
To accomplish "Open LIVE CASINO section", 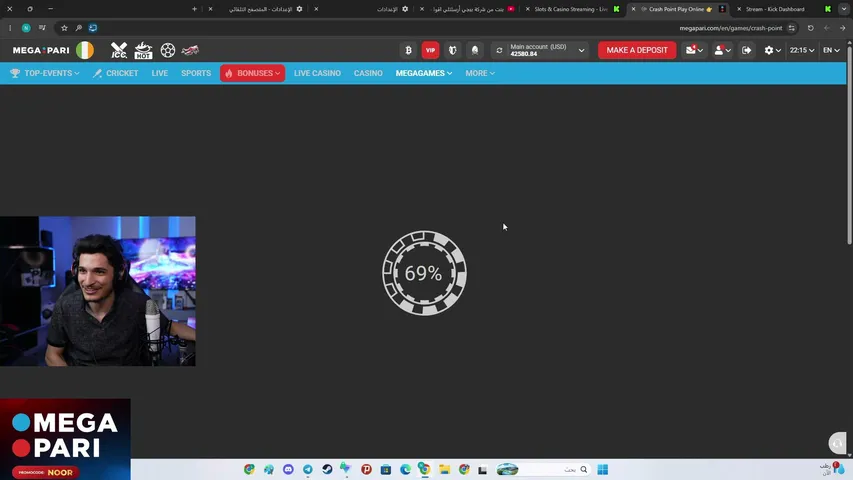I will pyautogui.click(x=317, y=73).
